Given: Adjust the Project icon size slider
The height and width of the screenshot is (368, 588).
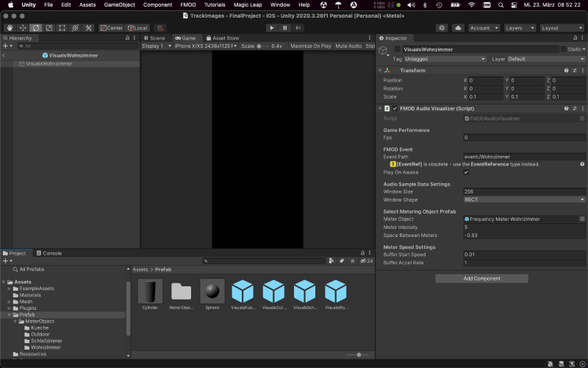Looking at the screenshot, I should tap(357, 355).
